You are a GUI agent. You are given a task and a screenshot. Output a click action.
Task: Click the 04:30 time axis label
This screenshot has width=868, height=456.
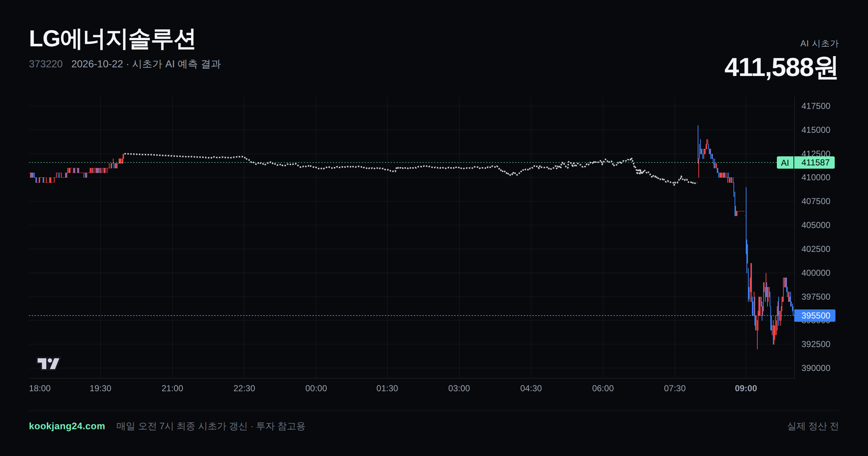531,388
